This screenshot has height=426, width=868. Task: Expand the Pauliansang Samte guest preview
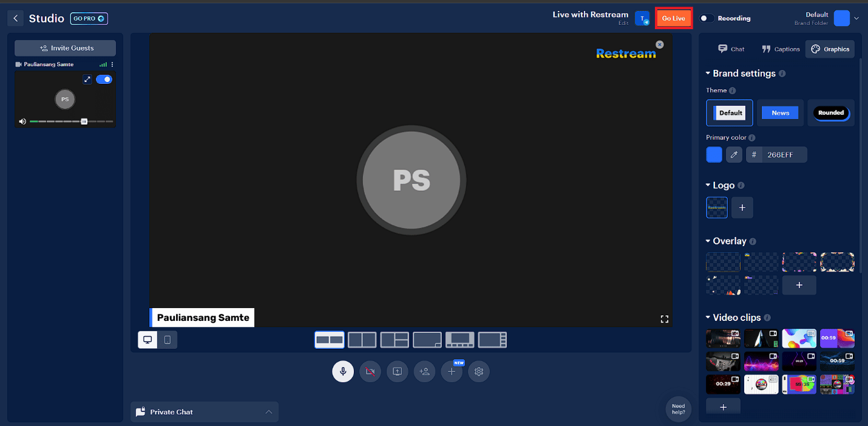pyautogui.click(x=87, y=80)
